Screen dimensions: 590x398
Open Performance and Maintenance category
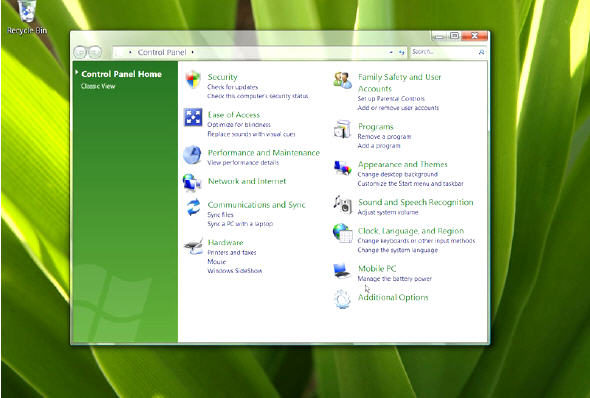coord(264,153)
